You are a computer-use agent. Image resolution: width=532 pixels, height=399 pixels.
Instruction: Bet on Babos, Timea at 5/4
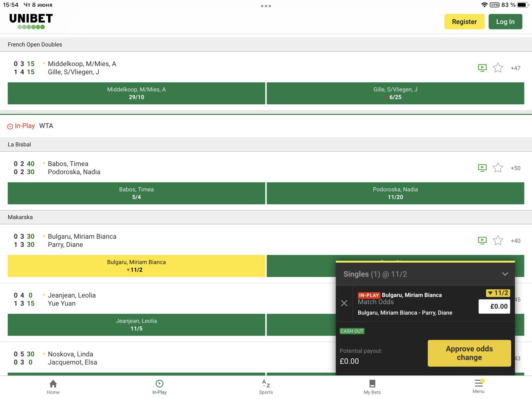tap(136, 193)
